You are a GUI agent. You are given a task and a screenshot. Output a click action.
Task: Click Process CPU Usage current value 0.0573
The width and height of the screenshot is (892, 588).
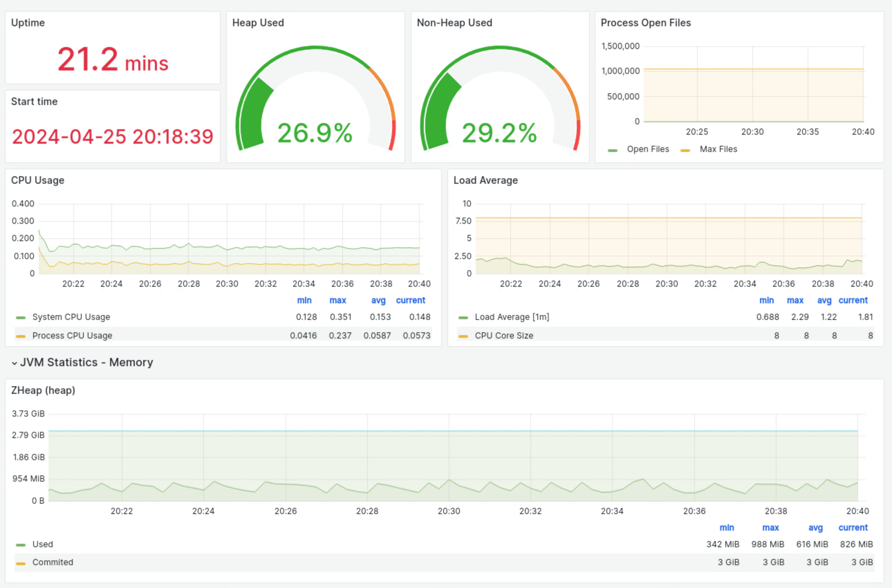coord(416,335)
